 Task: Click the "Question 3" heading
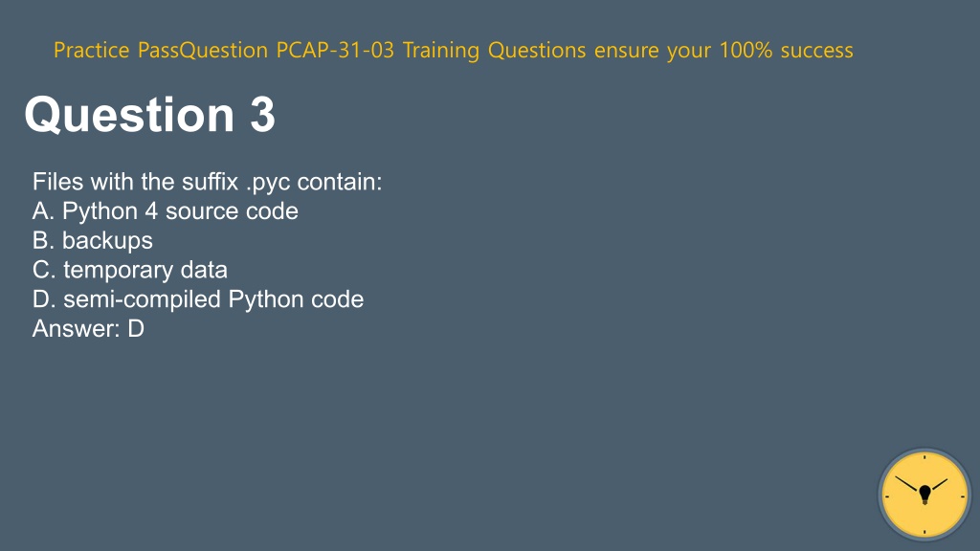[x=150, y=115]
